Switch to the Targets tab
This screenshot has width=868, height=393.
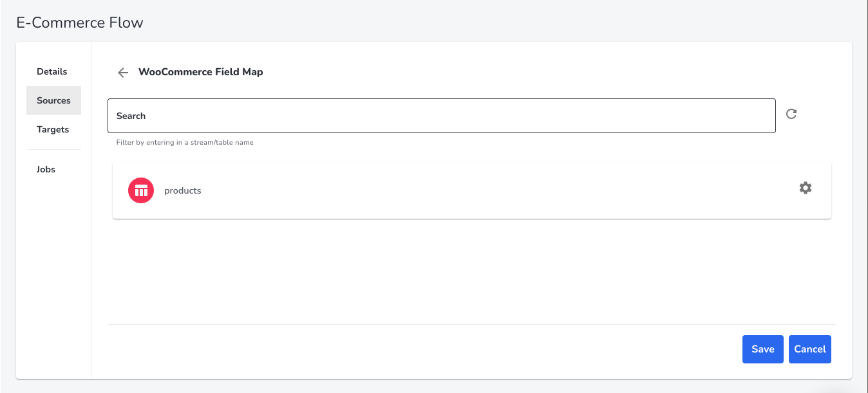tap(53, 129)
